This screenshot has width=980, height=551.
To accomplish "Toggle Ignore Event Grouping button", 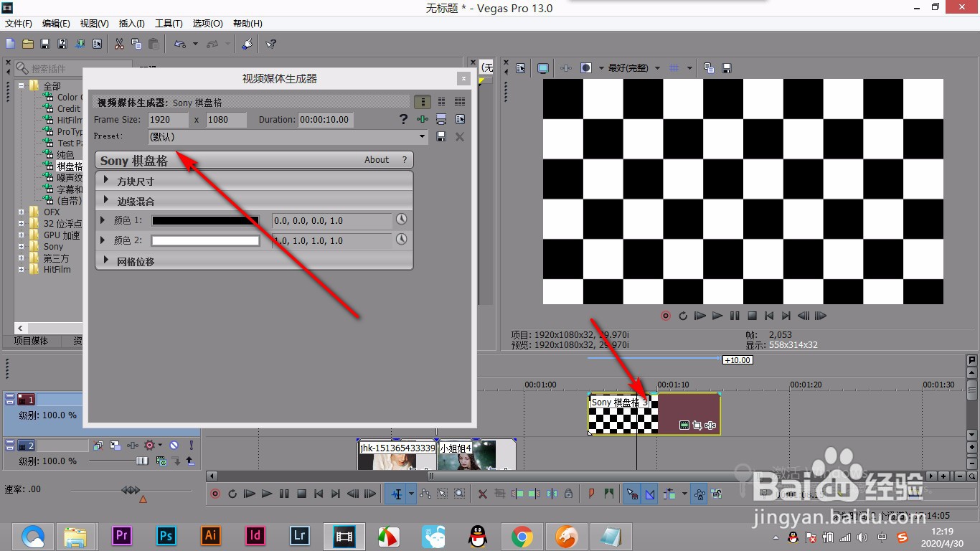I will point(717,494).
